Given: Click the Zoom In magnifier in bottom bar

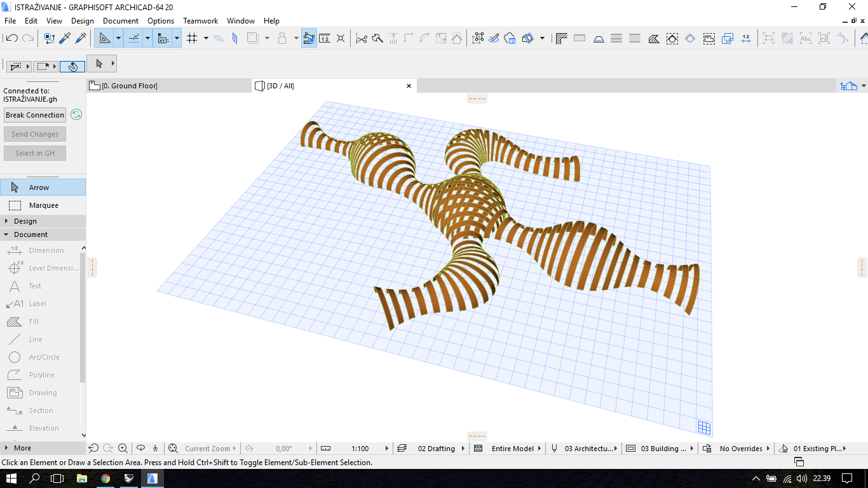Looking at the screenshot, I should click(x=123, y=448).
